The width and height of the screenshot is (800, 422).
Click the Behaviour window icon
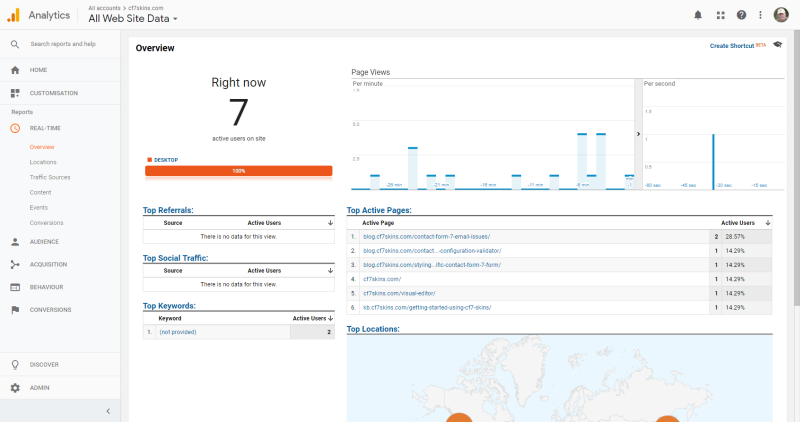coord(15,287)
